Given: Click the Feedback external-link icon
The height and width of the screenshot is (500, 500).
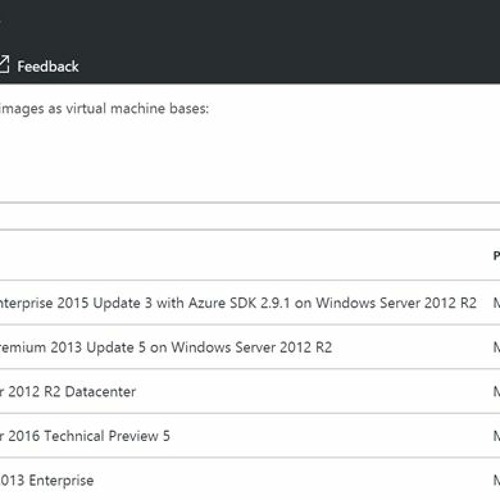Looking at the screenshot, I should [x=4, y=64].
